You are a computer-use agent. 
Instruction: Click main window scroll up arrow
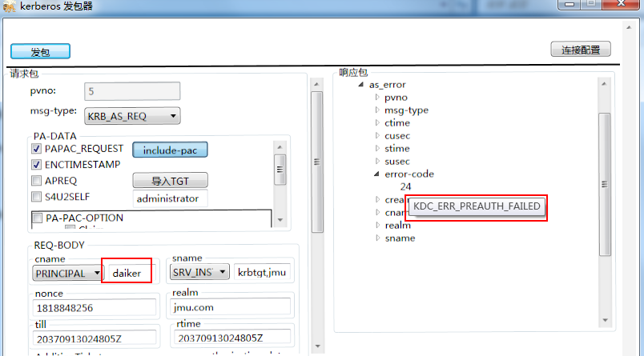pyautogui.click(x=629, y=27)
